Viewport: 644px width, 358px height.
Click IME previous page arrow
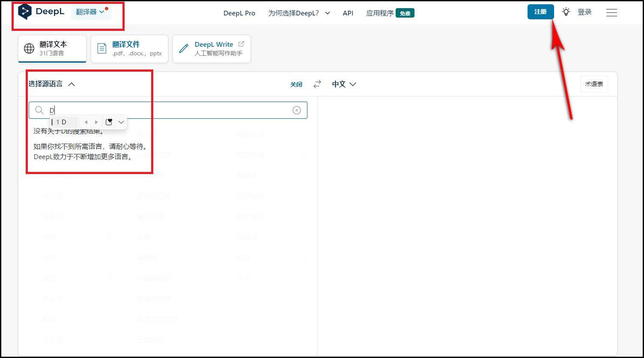point(86,122)
